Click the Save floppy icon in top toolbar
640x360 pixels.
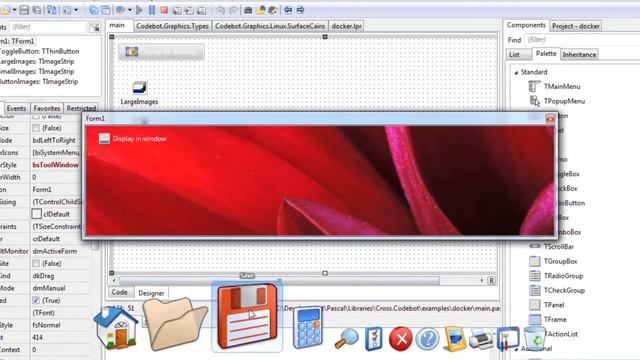24,10
